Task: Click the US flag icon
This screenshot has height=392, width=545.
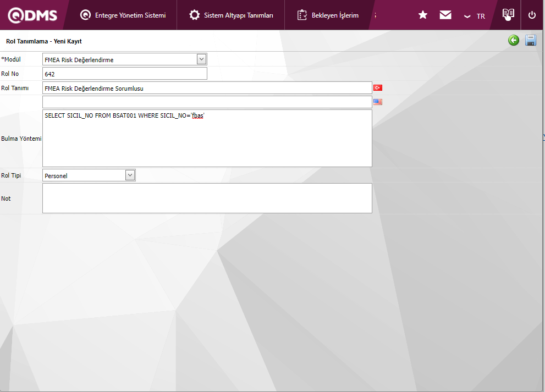Action: click(378, 102)
